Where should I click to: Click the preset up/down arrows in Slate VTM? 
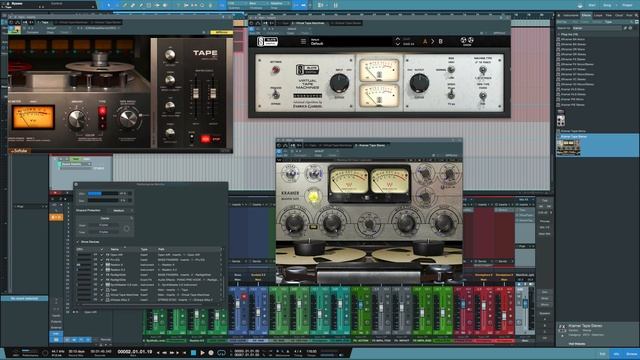pos(398,41)
